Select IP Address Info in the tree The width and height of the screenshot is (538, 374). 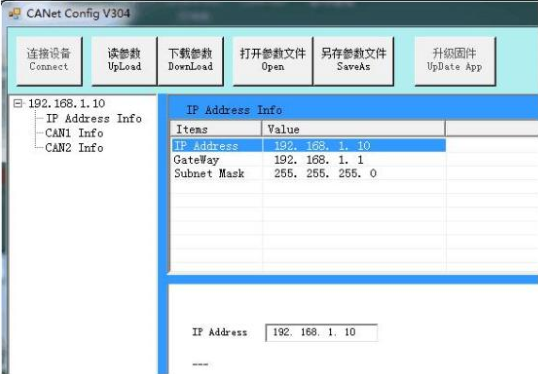point(94,118)
